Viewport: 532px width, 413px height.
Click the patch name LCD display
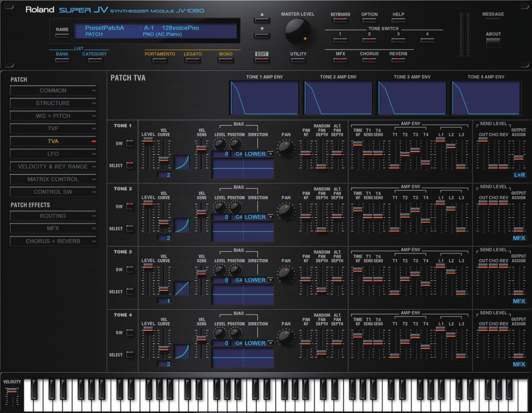tap(156, 31)
